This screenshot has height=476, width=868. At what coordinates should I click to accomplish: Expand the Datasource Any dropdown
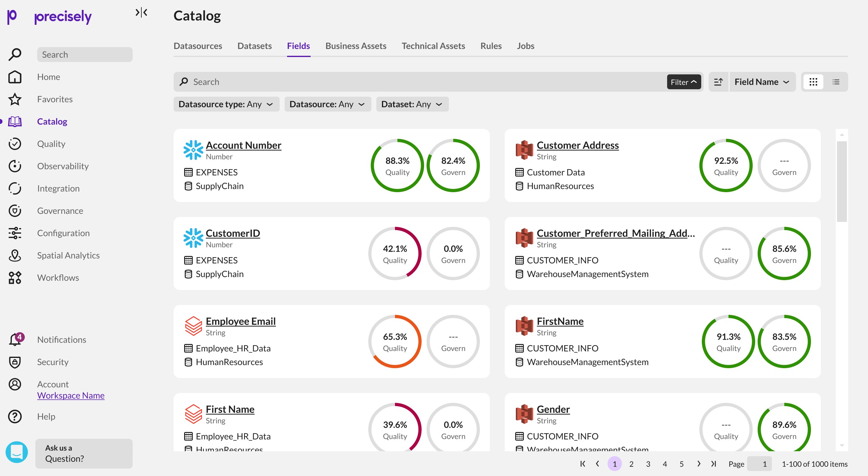(328, 104)
